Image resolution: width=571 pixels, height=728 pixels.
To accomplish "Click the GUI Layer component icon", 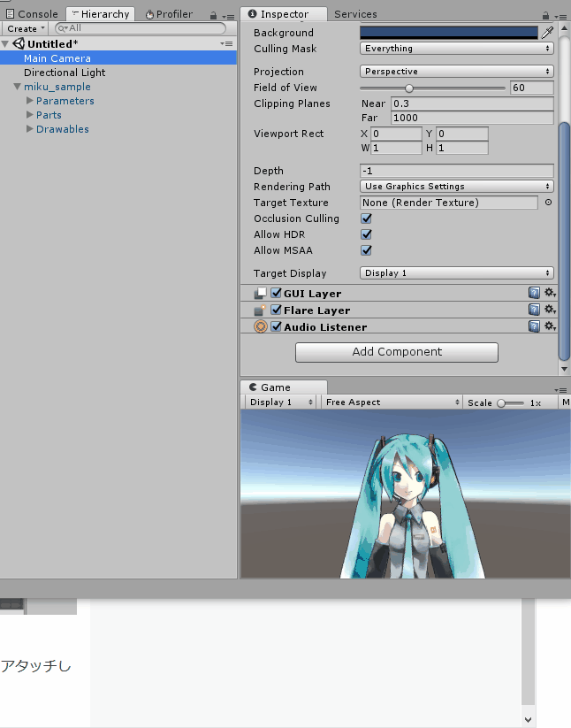I will point(260,294).
